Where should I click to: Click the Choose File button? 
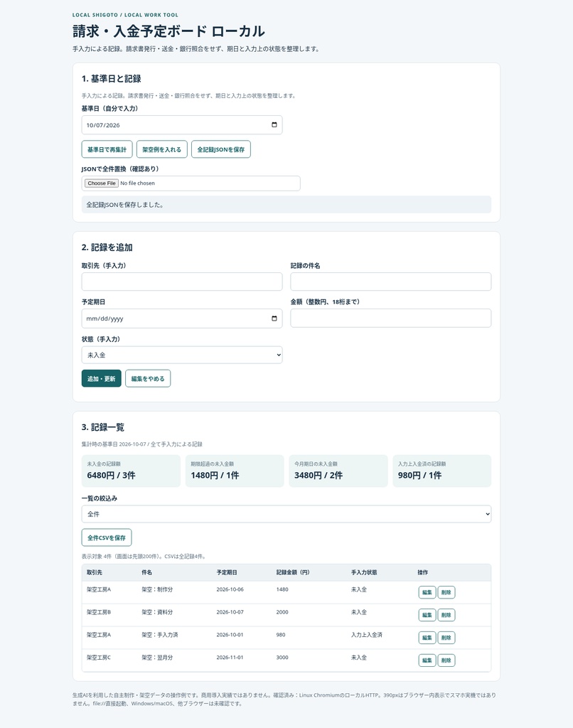click(x=102, y=183)
